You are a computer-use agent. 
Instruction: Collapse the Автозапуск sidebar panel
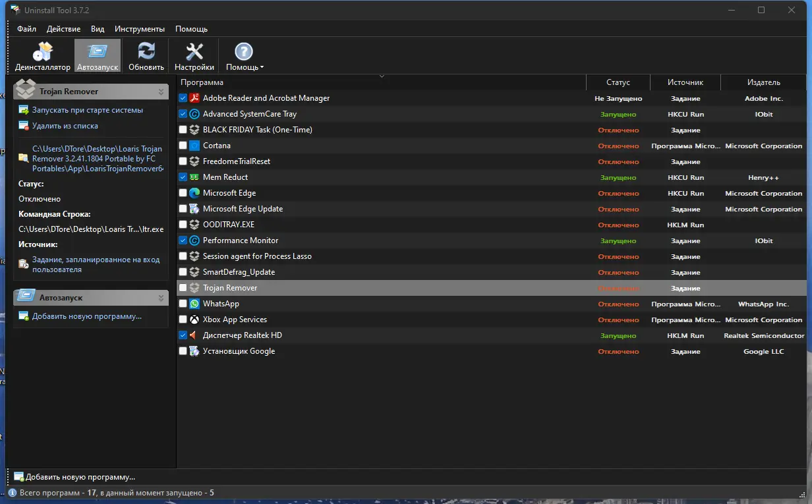(161, 298)
